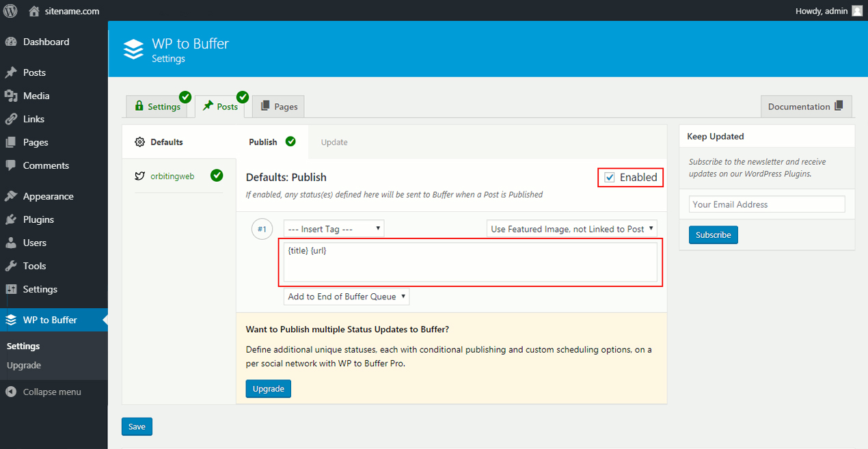The image size is (868, 449).
Task: Open the WP to Buffer sidebar menu
Action: 54,320
